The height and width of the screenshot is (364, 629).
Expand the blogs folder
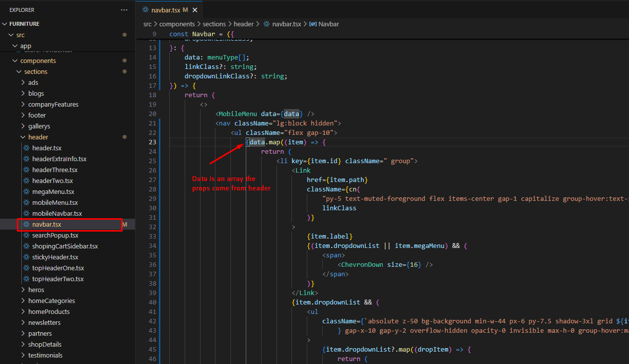(x=23, y=94)
